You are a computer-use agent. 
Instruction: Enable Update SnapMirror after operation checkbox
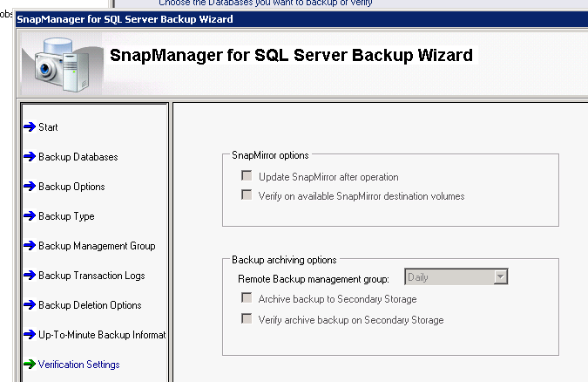click(x=247, y=176)
